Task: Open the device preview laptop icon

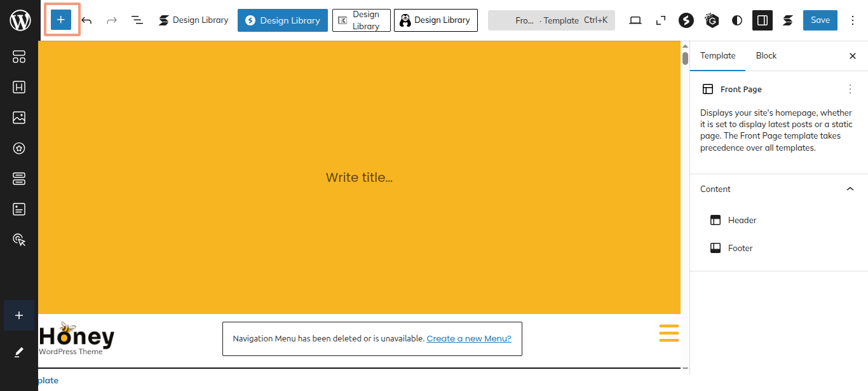Action: click(635, 20)
